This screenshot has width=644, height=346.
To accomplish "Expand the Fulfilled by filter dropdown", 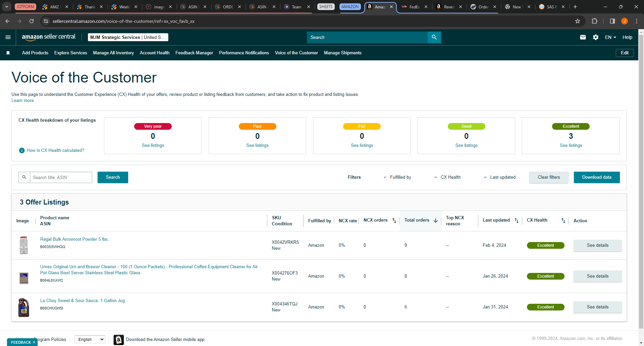I will [397, 177].
